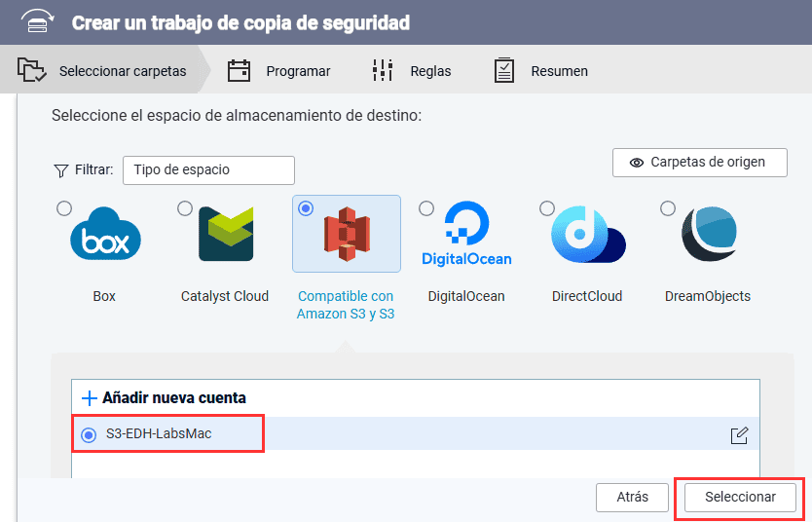Click the Box cloud storage logo
Screen dimensions: 812x522
pyautogui.click(x=105, y=238)
